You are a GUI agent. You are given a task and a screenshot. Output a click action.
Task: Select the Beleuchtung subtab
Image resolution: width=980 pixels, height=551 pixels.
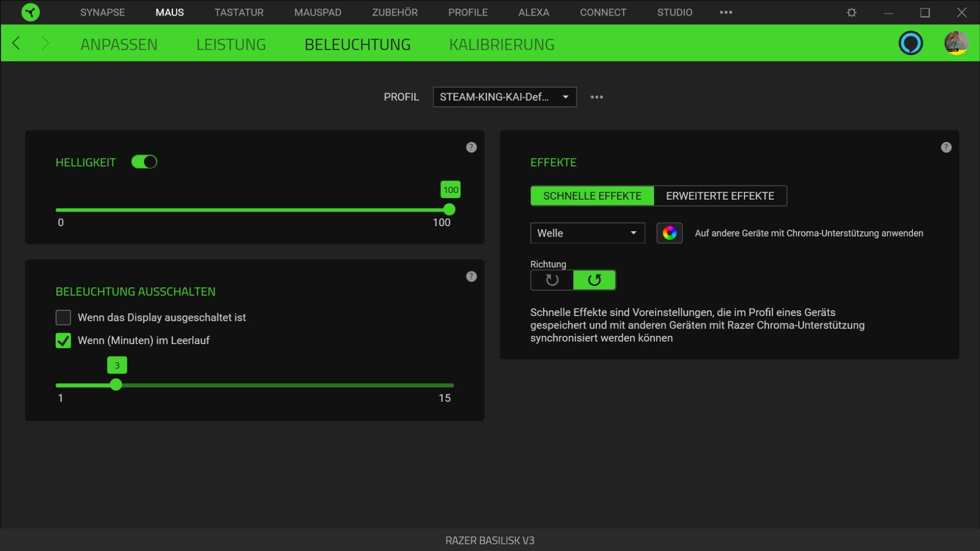coord(358,44)
